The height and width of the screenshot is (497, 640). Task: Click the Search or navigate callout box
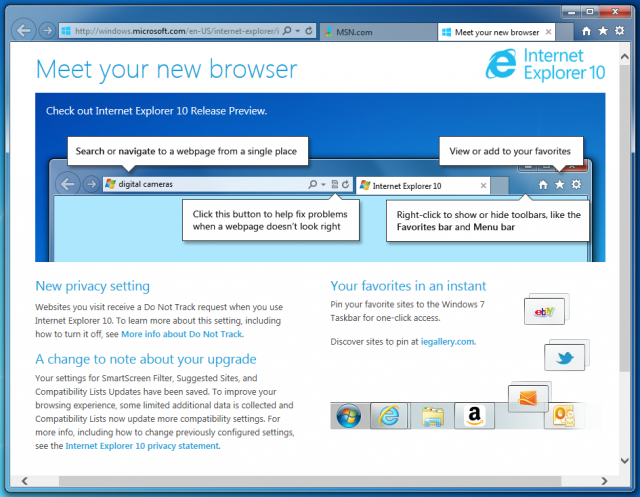(x=188, y=151)
